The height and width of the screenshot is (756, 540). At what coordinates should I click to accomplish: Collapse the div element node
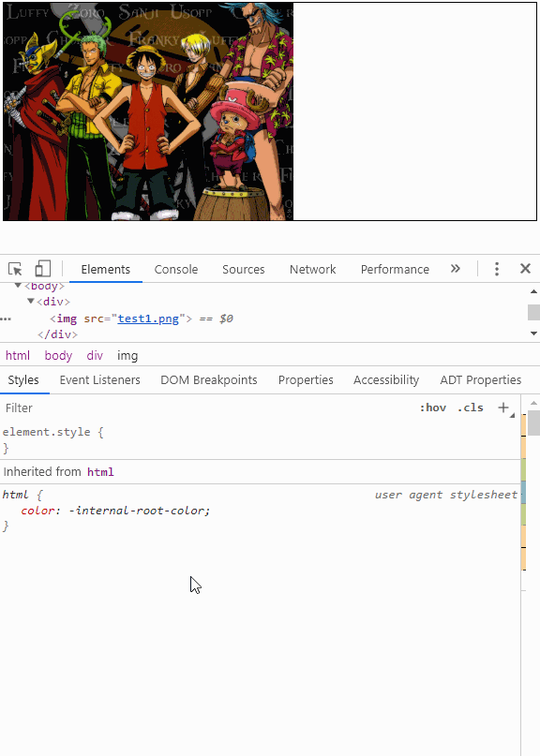[30, 302]
